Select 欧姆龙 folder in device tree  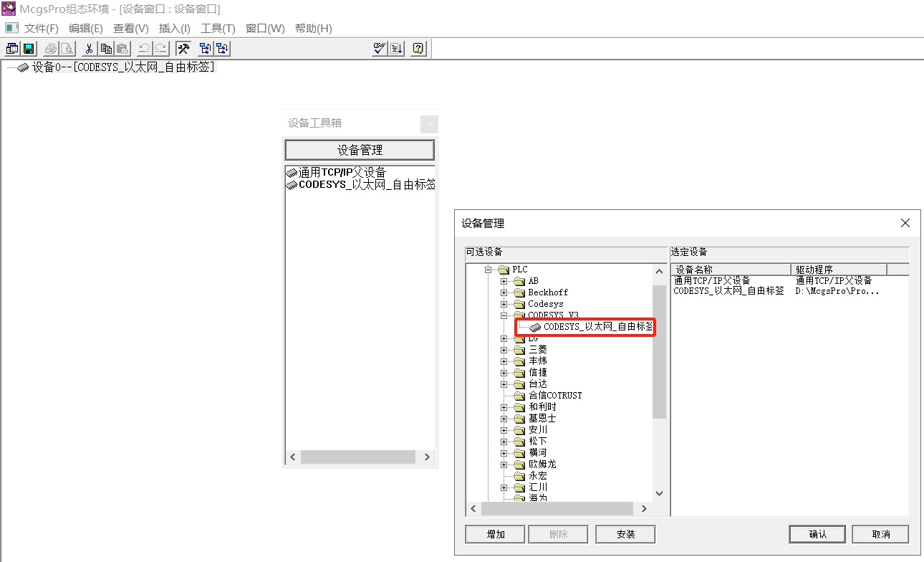click(542, 465)
